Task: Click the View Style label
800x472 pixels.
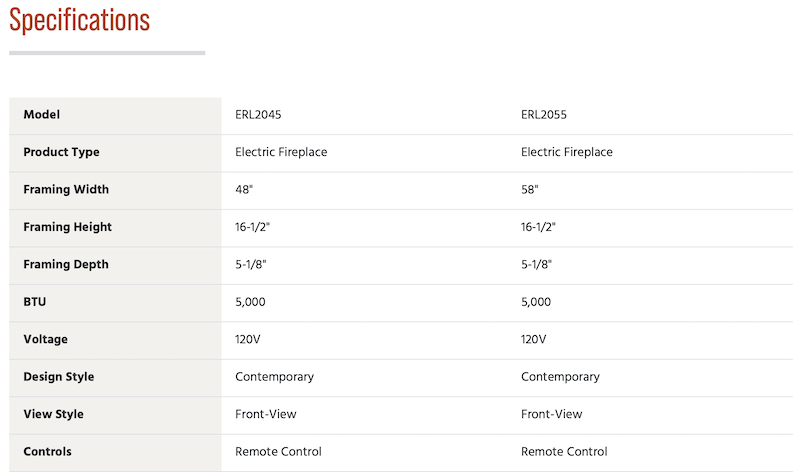Action: [54, 414]
